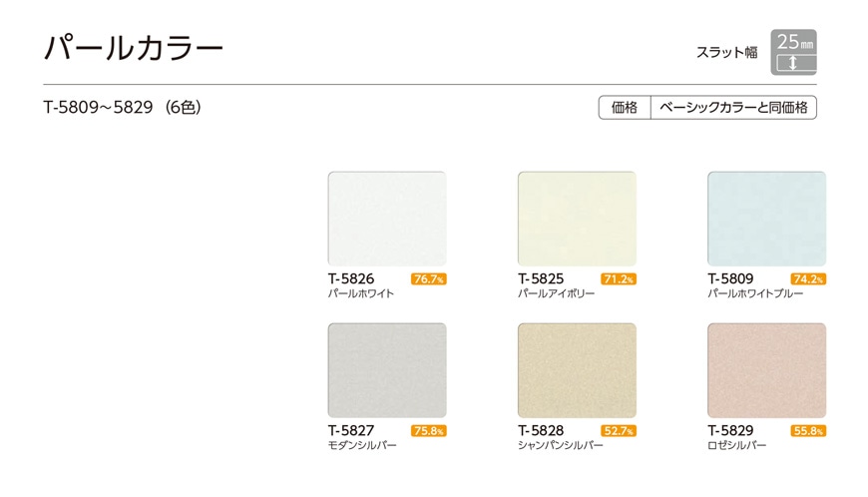Click the 76.7% orange badge
Screen dimensions: 868x497
[x=428, y=279]
